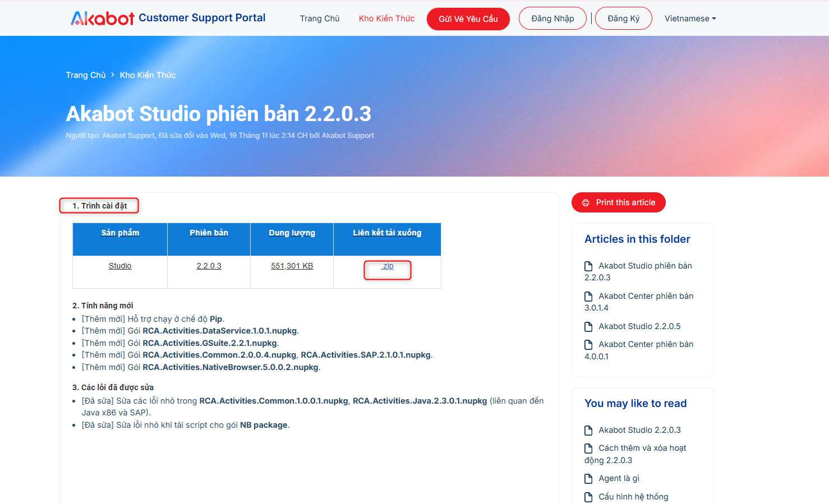Click the Đăng Ký button
829x504 pixels.
pyautogui.click(x=623, y=19)
